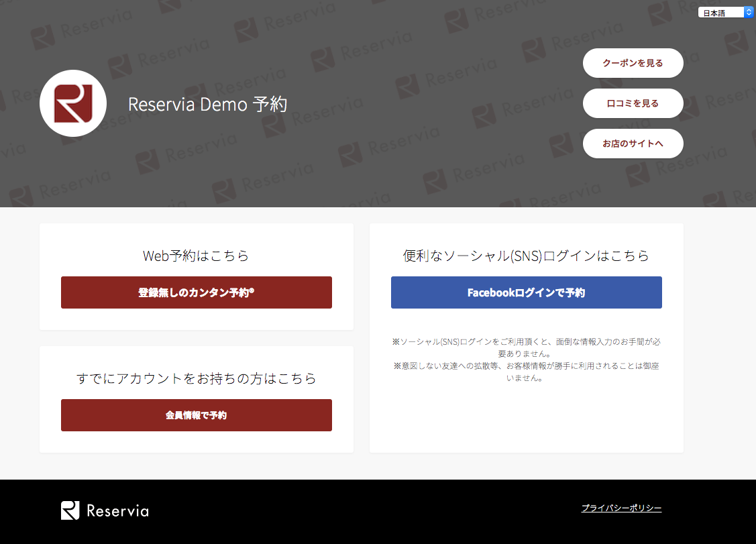Open the プライバシーポリシー link
756x544 pixels.
(x=621, y=508)
